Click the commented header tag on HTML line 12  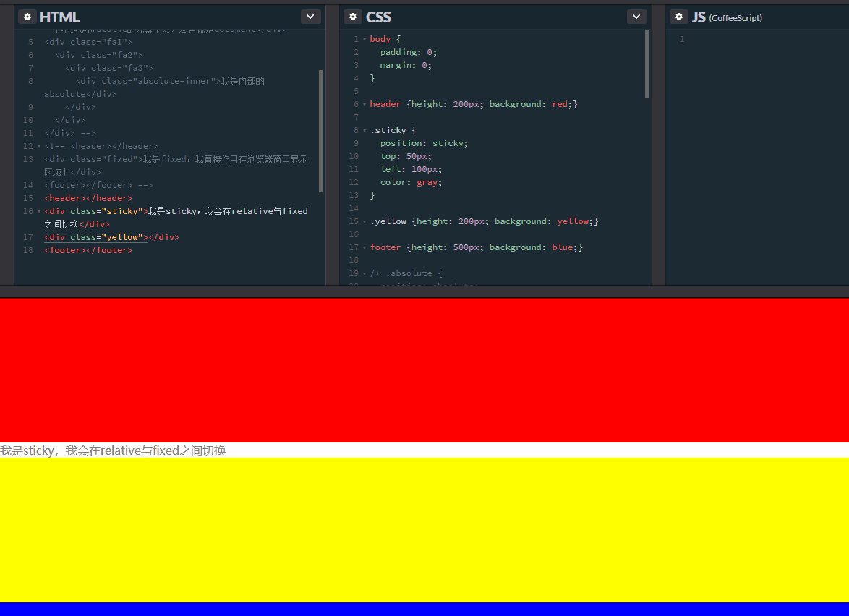click(x=114, y=146)
